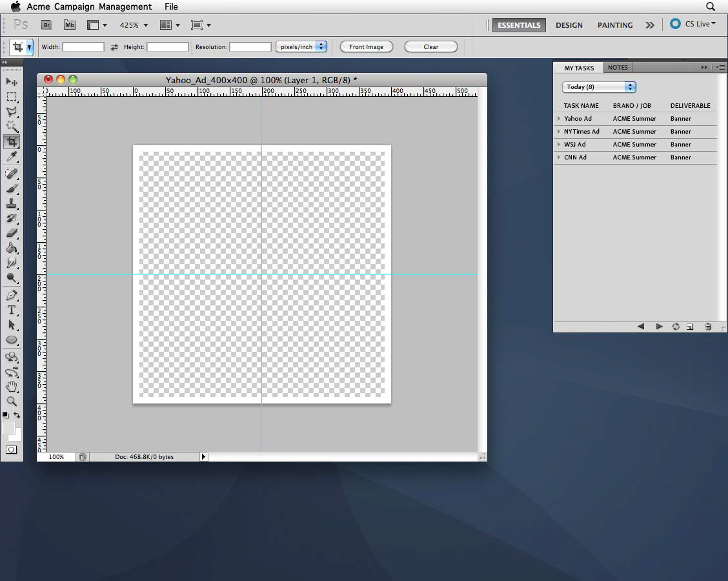Viewport: 728px width, 581px height.
Task: Select the Path Selection tool
Action: 12,325
